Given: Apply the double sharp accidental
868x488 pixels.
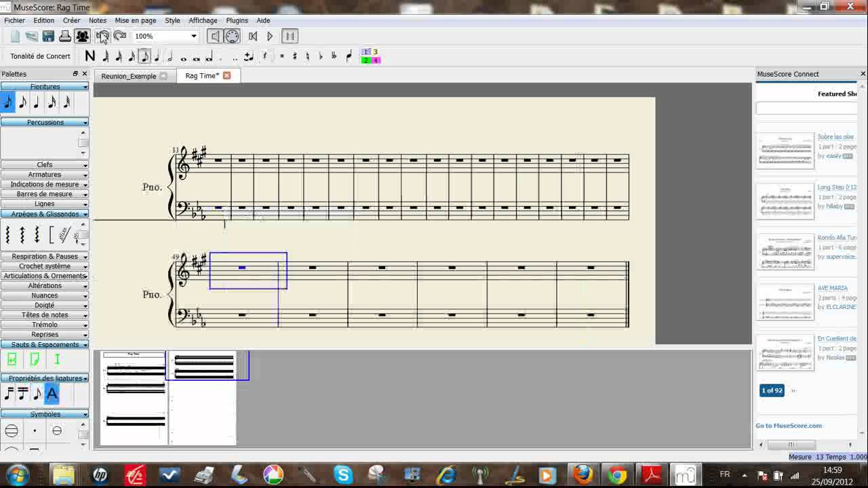Looking at the screenshot, I should point(282,56).
